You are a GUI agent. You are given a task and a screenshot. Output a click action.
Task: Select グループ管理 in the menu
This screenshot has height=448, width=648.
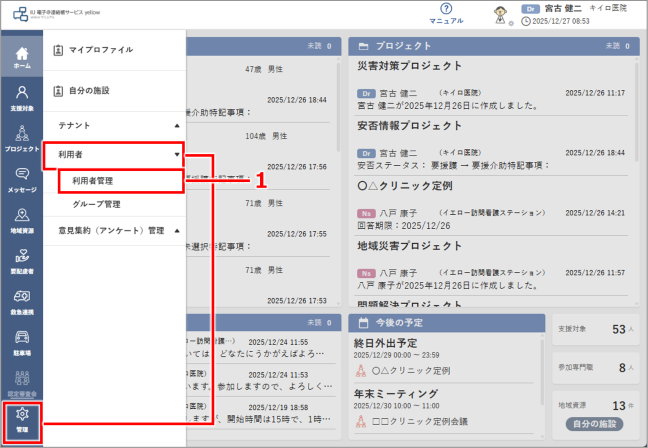pyautogui.click(x=97, y=204)
